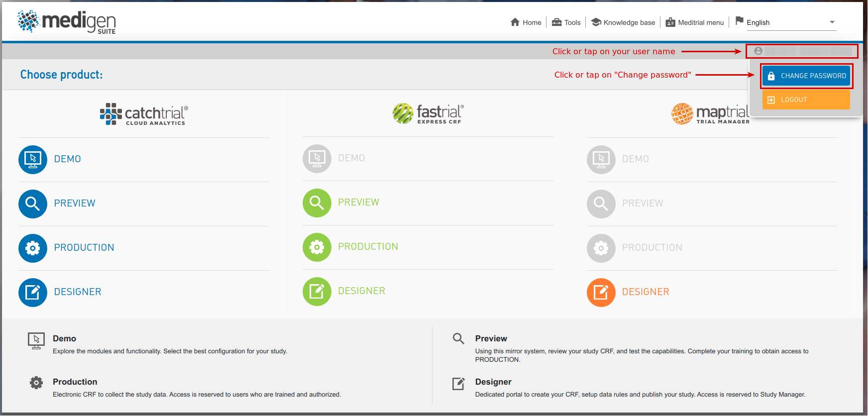The width and height of the screenshot is (868, 416).
Task: Click Maptrial grey Production icon
Action: pyautogui.click(x=601, y=248)
